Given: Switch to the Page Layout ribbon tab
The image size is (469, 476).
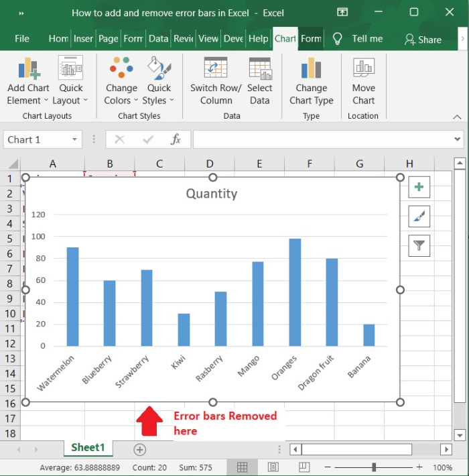Looking at the screenshot, I should tap(109, 39).
